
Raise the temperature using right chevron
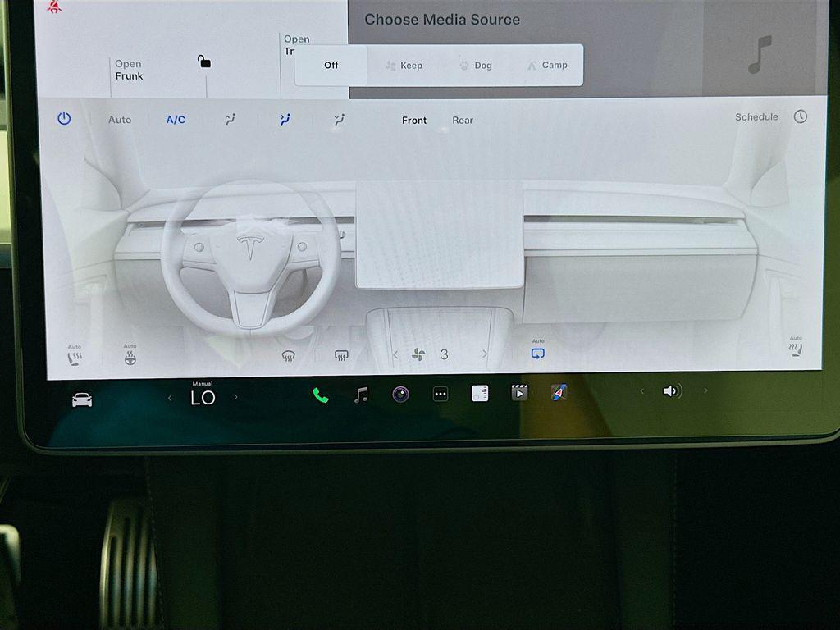(236, 398)
